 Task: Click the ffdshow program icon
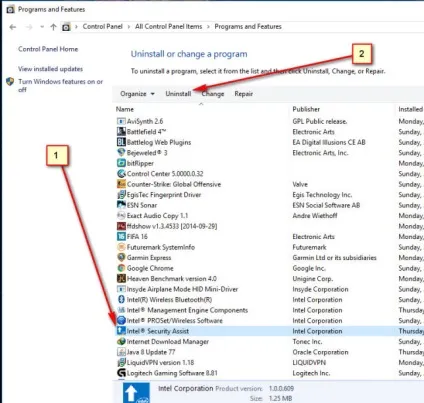pyautogui.click(x=121, y=226)
